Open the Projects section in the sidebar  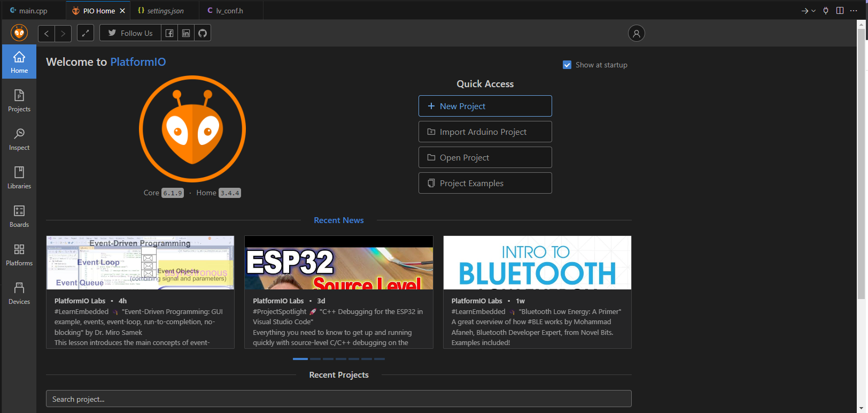[19, 101]
